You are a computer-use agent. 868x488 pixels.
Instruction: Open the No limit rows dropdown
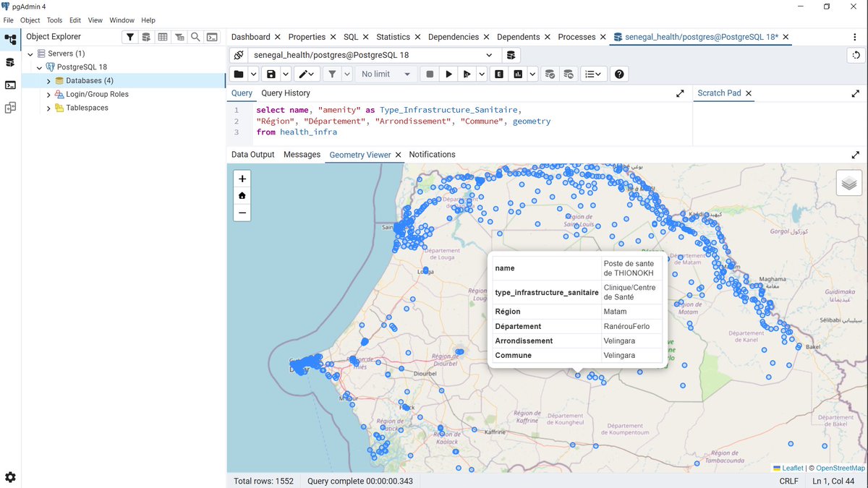click(386, 74)
